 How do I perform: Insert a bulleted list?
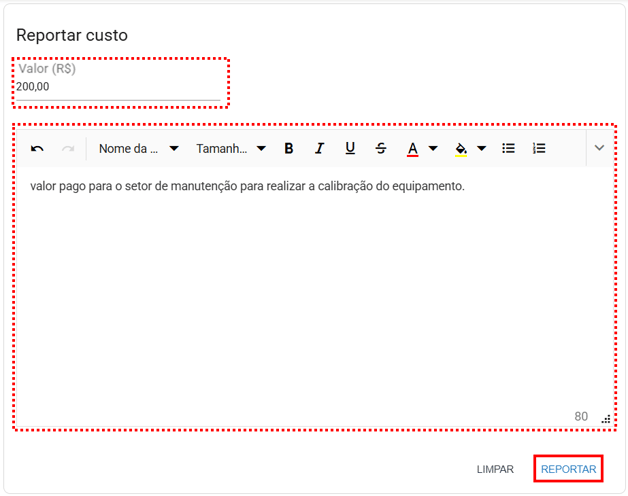[x=508, y=148]
